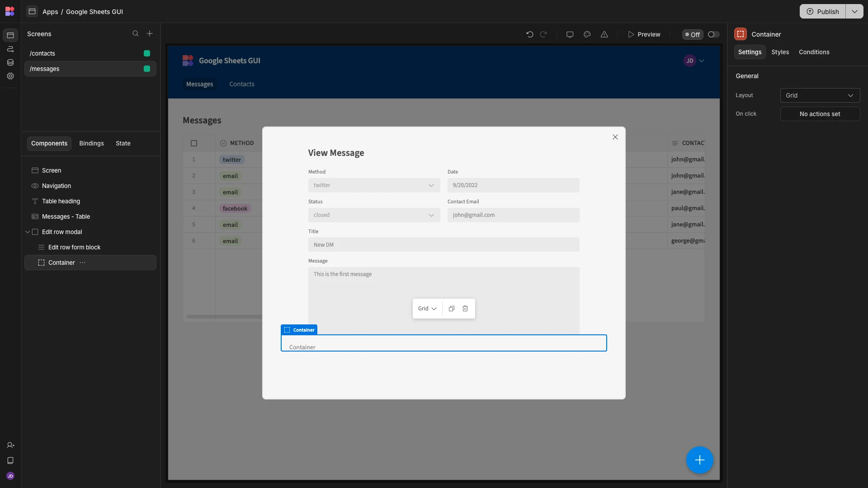Screen dimensions: 868x488
Task: Toggle the switch next to Off
Action: tap(713, 34)
